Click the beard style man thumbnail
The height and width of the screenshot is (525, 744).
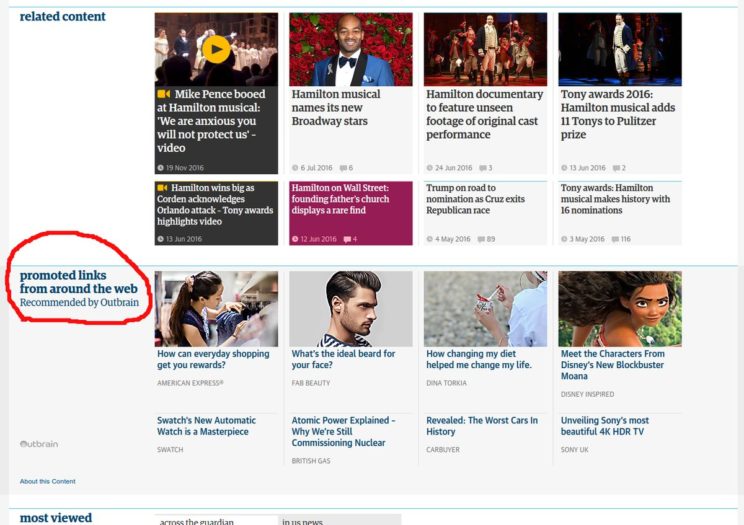(350, 309)
